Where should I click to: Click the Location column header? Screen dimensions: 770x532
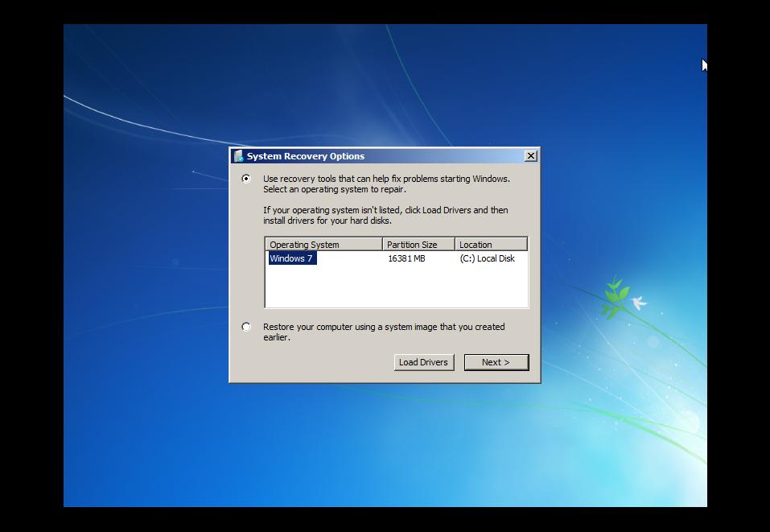pyautogui.click(x=490, y=245)
